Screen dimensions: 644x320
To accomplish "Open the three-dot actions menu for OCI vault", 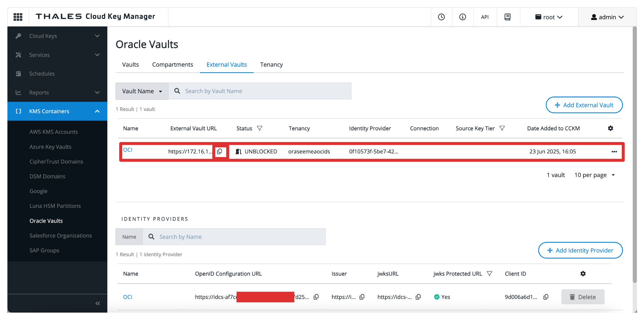I will 614,152.
